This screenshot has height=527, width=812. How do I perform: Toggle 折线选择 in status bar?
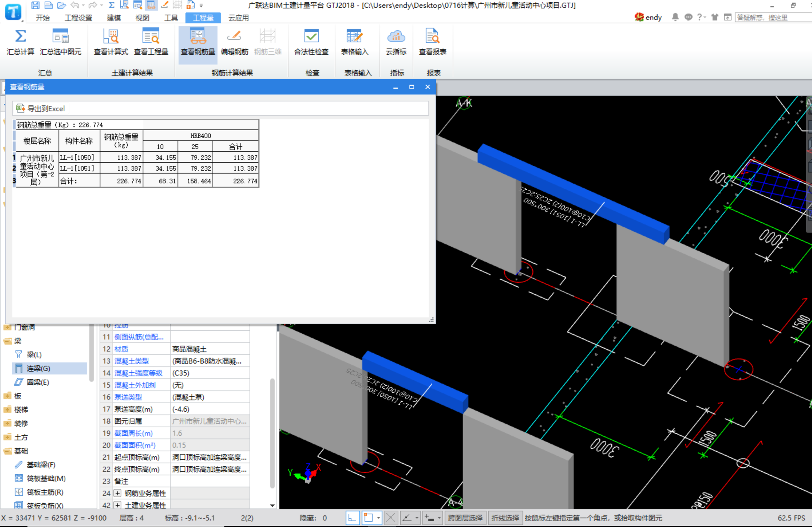click(505, 518)
